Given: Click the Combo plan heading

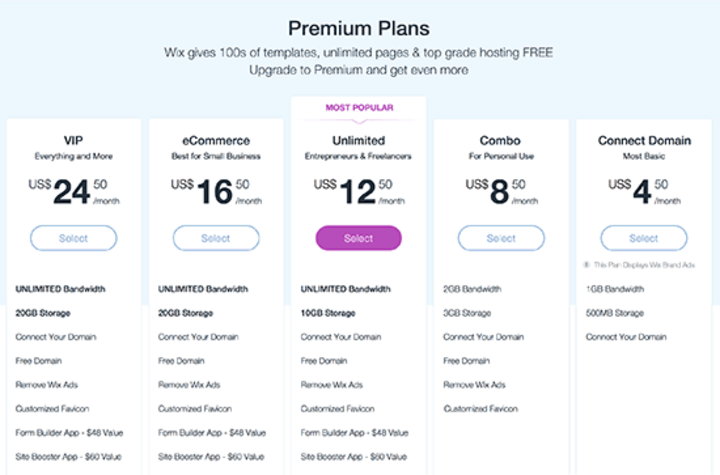Looking at the screenshot, I should coord(501,141).
